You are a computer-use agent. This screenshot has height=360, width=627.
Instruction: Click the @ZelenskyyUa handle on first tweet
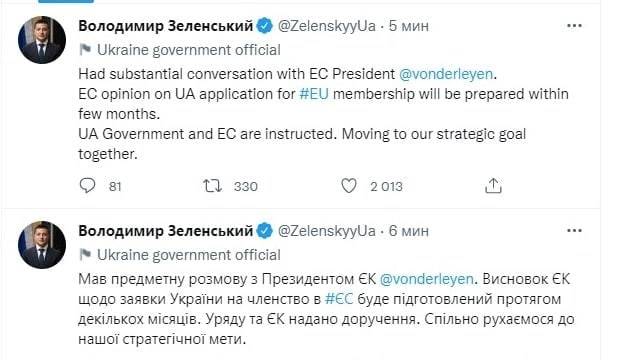pyautogui.click(x=327, y=26)
